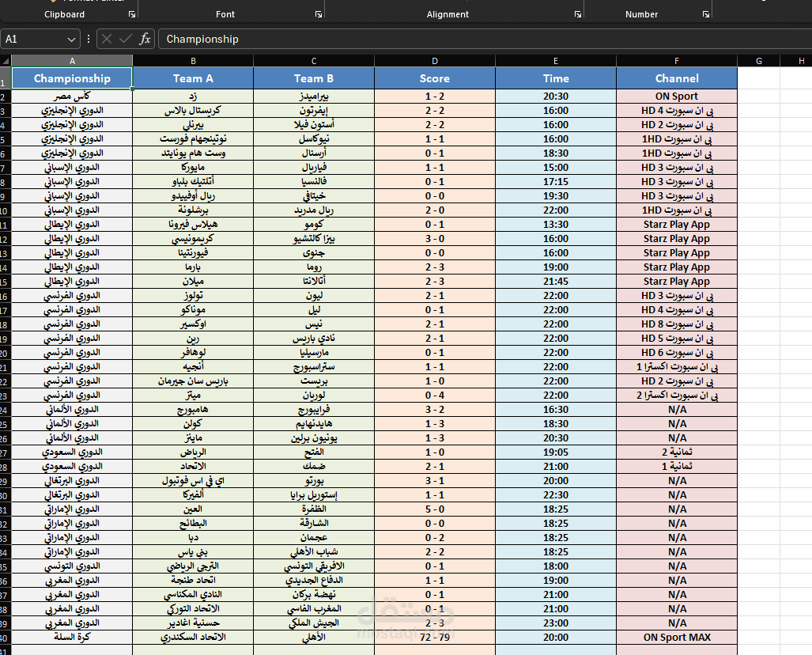Image resolution: width=812 pixels, height=655 pixels.
Task: Click the time cell 20:30 in row 2
Action: tap(556, 97)
